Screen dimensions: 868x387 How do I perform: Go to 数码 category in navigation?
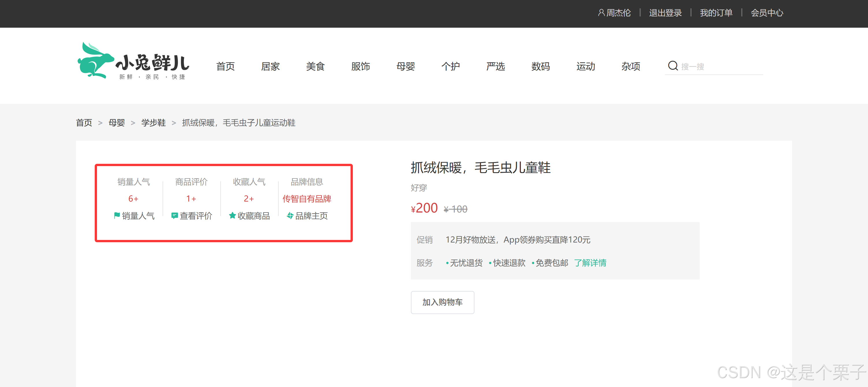coord(541,66)
